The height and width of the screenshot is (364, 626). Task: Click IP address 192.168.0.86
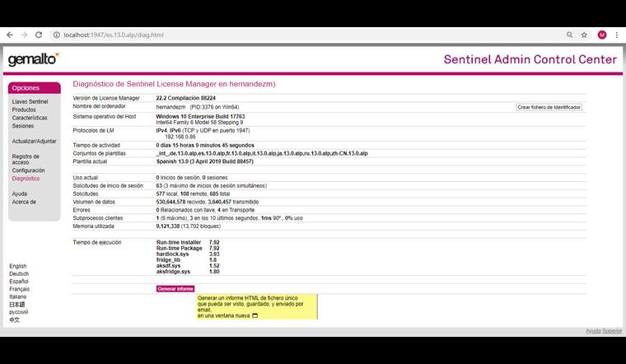180,137
